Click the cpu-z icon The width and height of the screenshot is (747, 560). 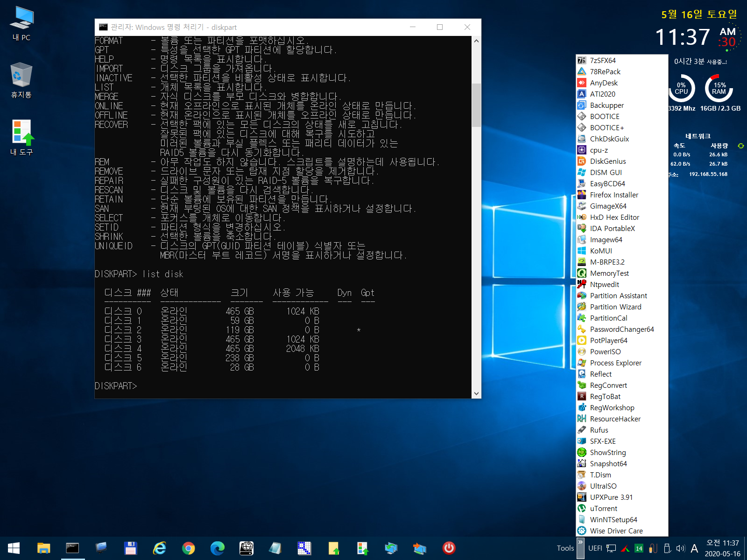coord(582,150)
